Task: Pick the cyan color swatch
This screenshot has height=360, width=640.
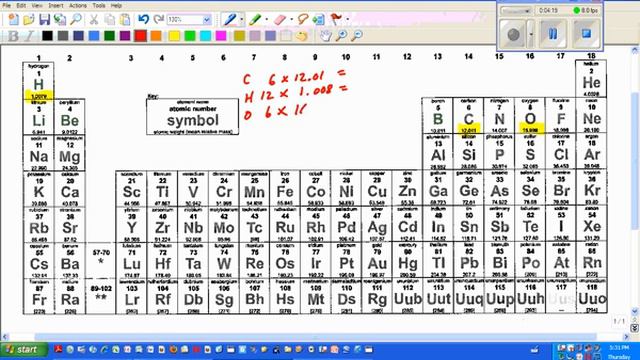Action: tap(205, 36)
